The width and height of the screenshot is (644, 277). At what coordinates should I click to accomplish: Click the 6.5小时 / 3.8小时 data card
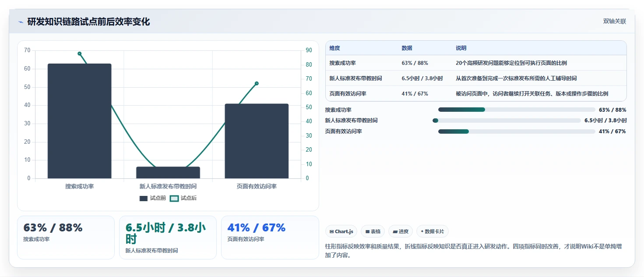tap(168, 237)
